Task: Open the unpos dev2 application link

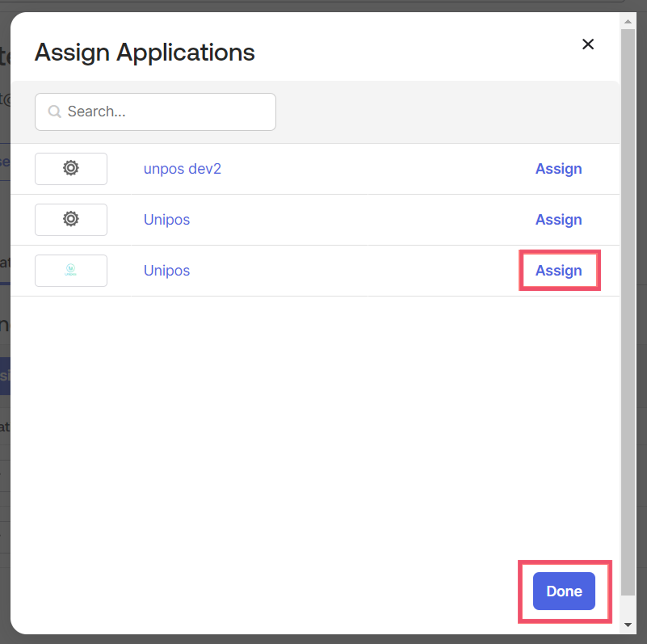Action: pyautogui.click(x=182, y=169)
